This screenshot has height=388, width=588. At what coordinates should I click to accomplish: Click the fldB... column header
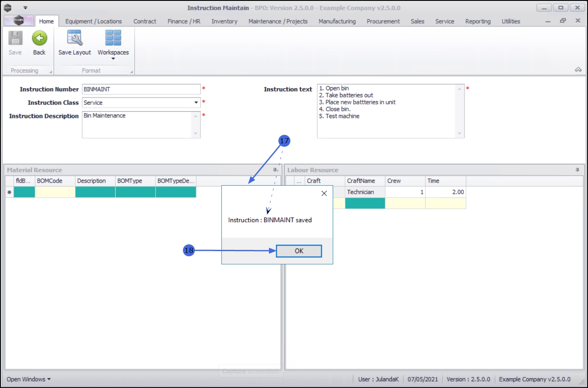(24, 181)
